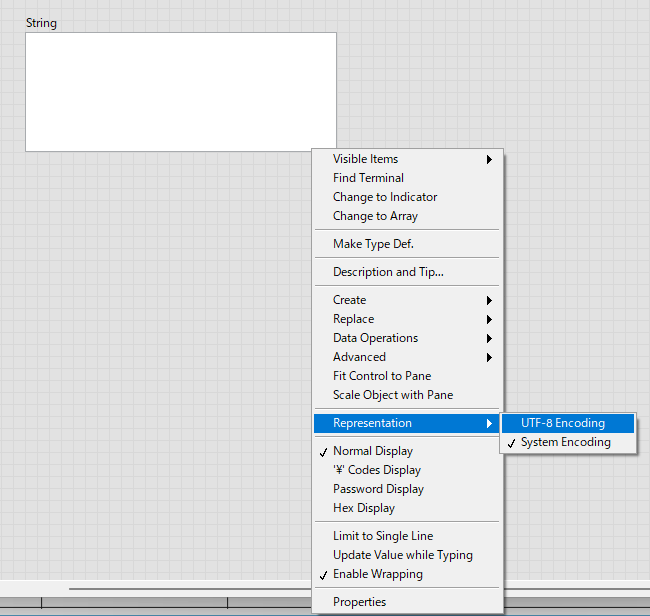Select Scale Object with Pane
The image size is (650, 616).
pos(407,395)
